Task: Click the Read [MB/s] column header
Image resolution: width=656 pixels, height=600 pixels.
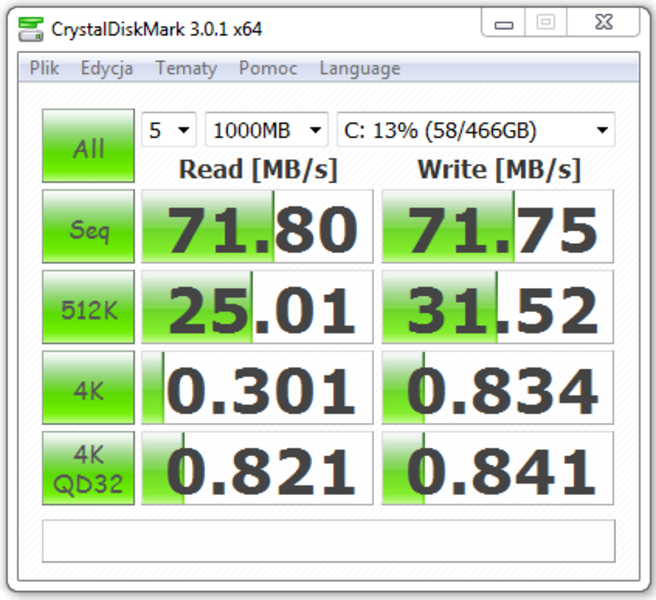Action: [258, 169]
